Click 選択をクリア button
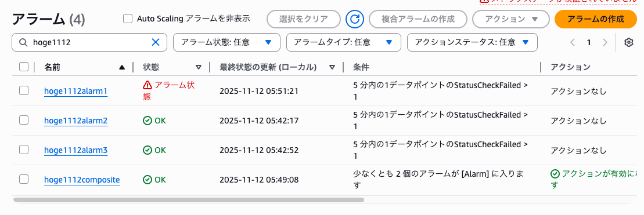The image size is (644, 215). tap(304, 19)
